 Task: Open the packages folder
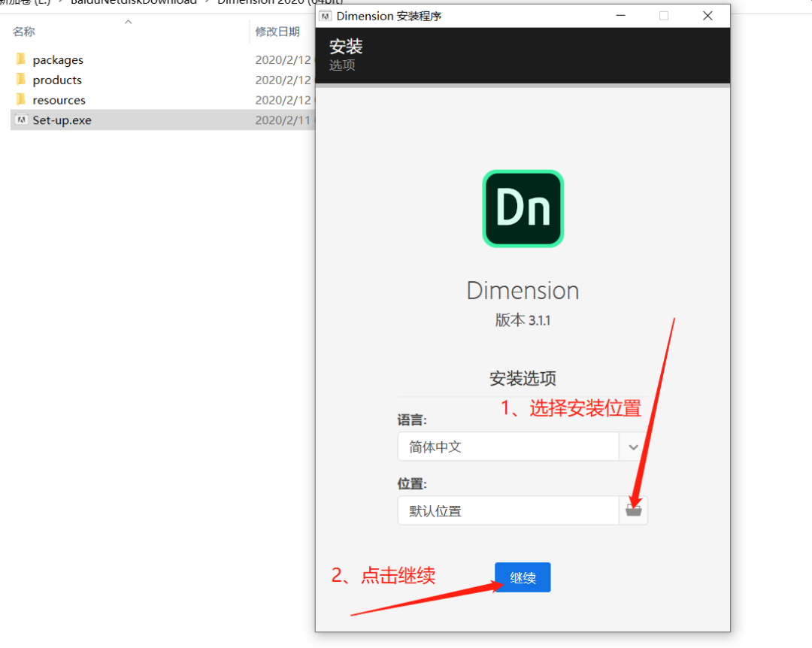[58, 59]
